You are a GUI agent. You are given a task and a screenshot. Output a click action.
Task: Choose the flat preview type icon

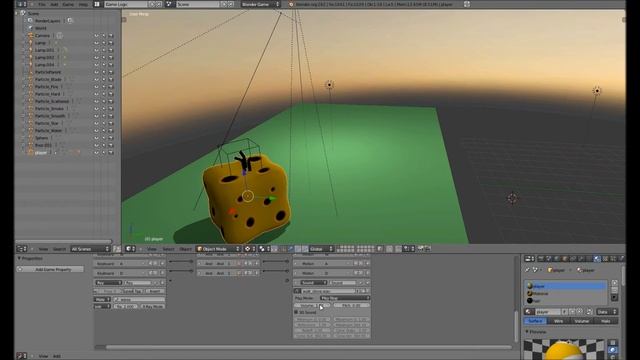point(613,343)
